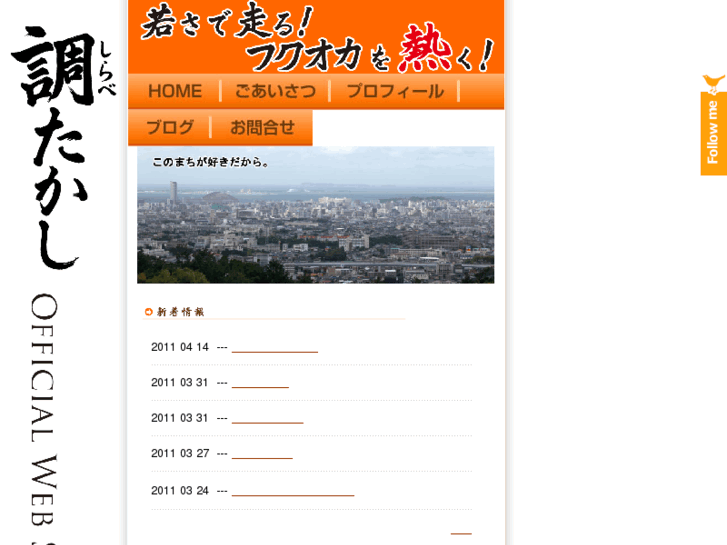Click the date text 2011 03 24
Screen dimensions: 727x545
click(x=180, y=490)
